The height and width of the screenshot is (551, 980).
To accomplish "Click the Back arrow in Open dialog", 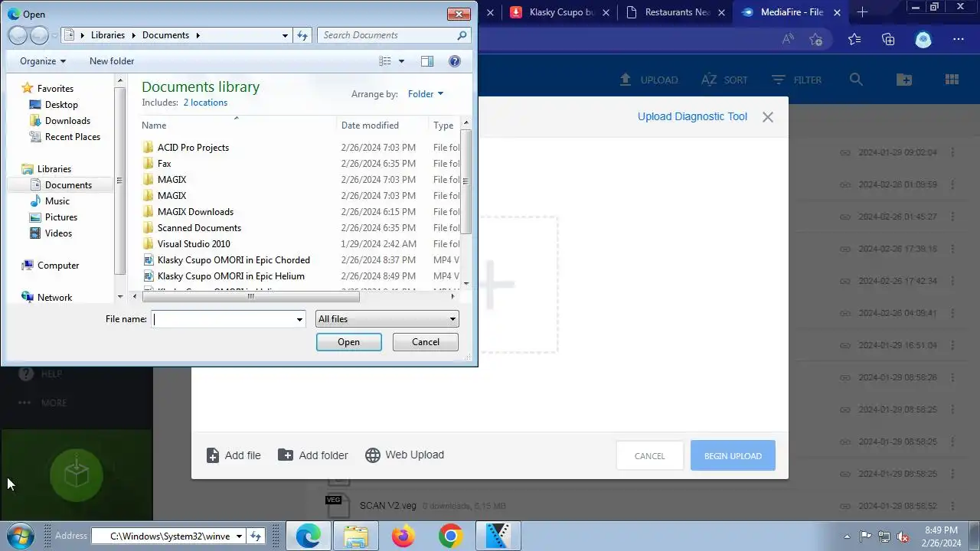I will pos(18,35).
